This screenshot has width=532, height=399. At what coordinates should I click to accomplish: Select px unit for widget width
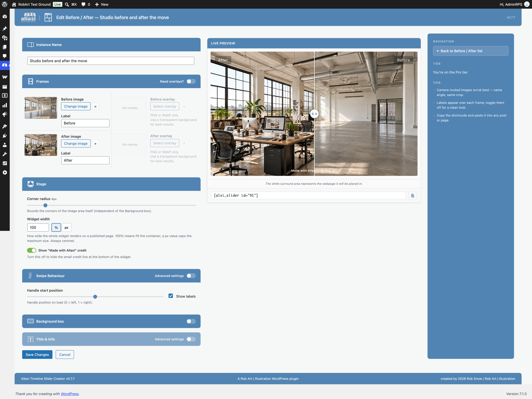coord(66,227)
